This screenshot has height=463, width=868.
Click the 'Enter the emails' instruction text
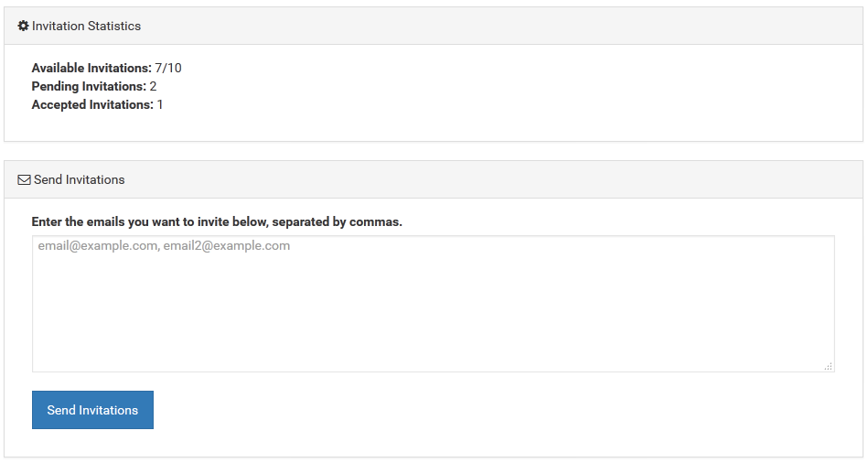(x=217, y=222)
